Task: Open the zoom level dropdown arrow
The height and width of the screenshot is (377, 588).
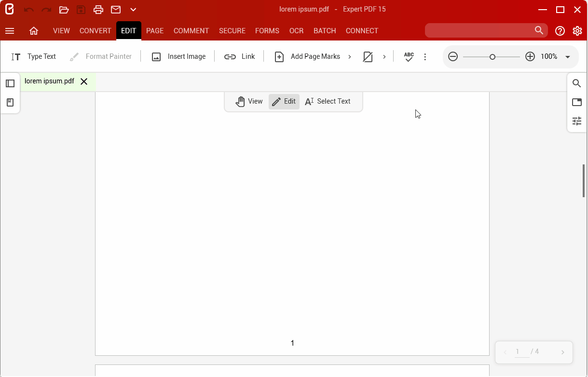Action: [x=568, y=57]
